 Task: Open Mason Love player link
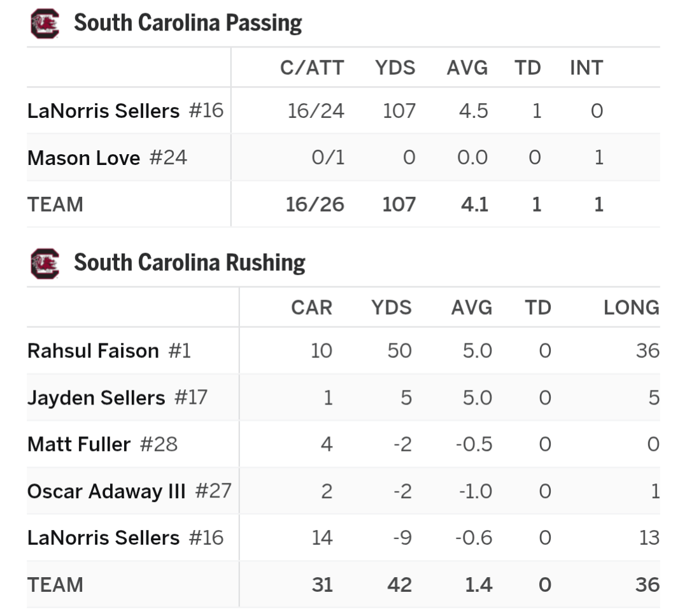(83, 157)
